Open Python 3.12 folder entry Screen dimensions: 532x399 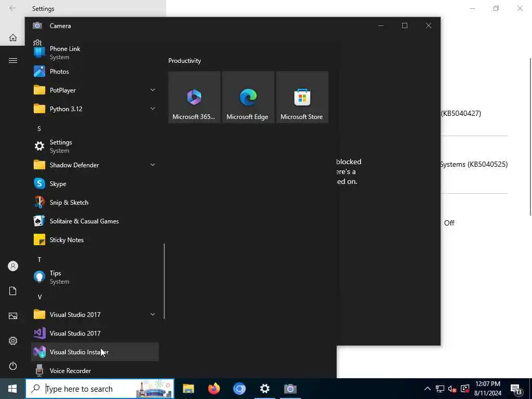[x=95, y=109]
